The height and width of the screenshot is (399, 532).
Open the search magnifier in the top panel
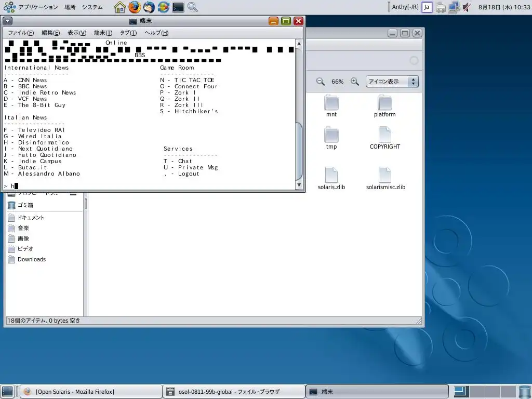pyautogui.click(x=193, y=7)
